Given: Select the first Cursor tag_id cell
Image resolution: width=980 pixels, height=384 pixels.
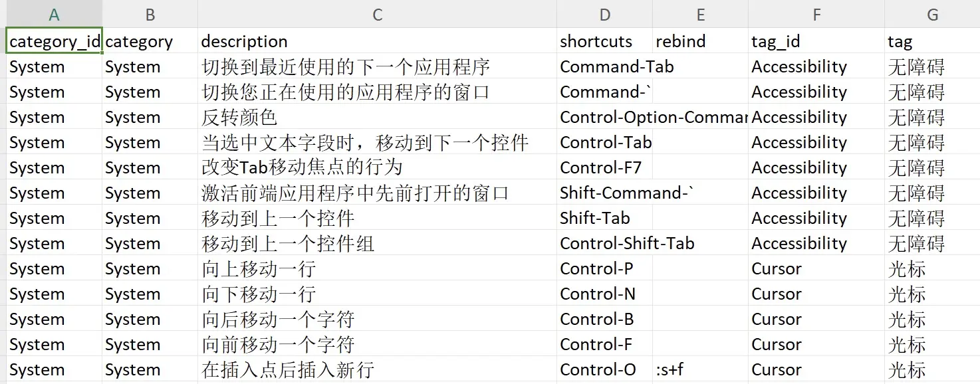Looking at the screenshot, I should [x=816, y=268].
